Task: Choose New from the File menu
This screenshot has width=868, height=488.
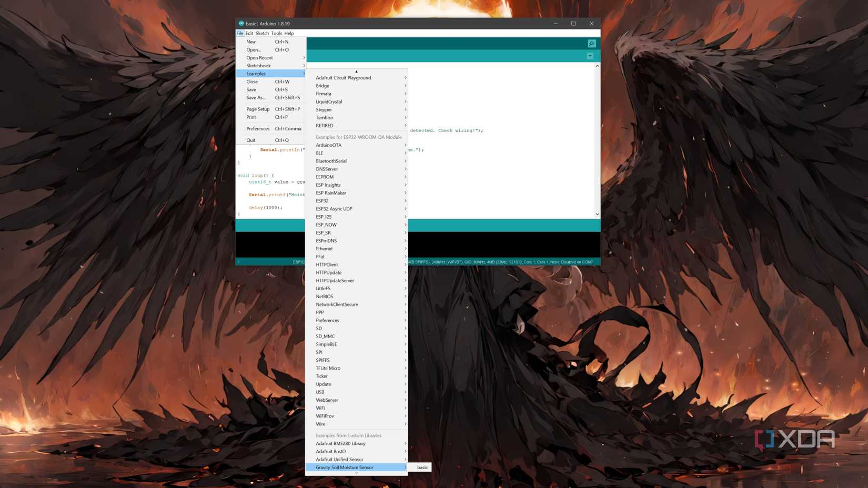Action: [271, 42]
